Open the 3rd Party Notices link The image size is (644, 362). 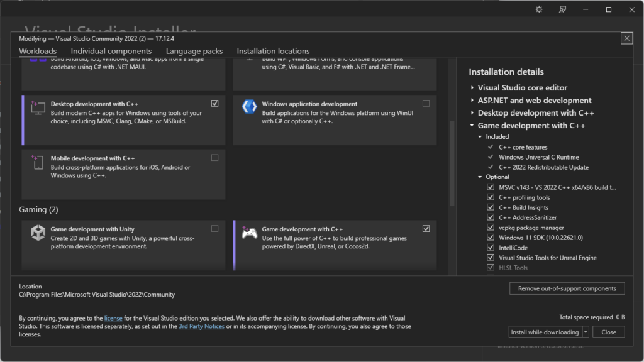click(201, 326)
